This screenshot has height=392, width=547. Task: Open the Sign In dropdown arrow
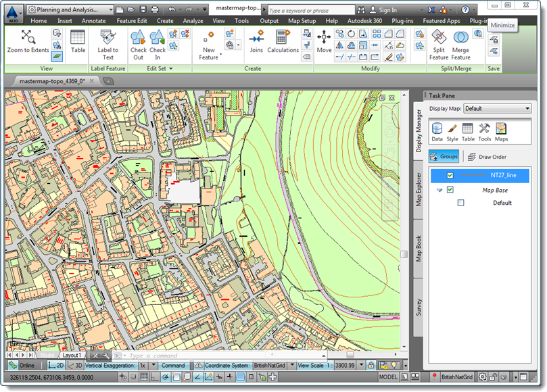421,9
